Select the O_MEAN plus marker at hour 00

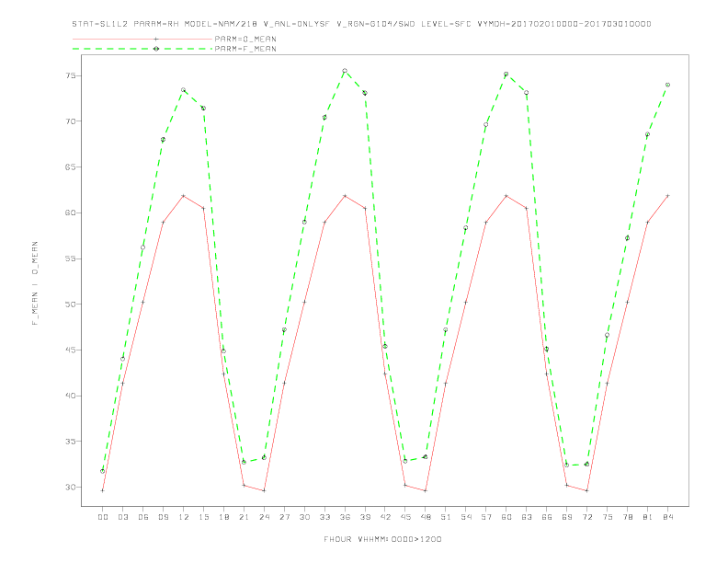(103, 490)
